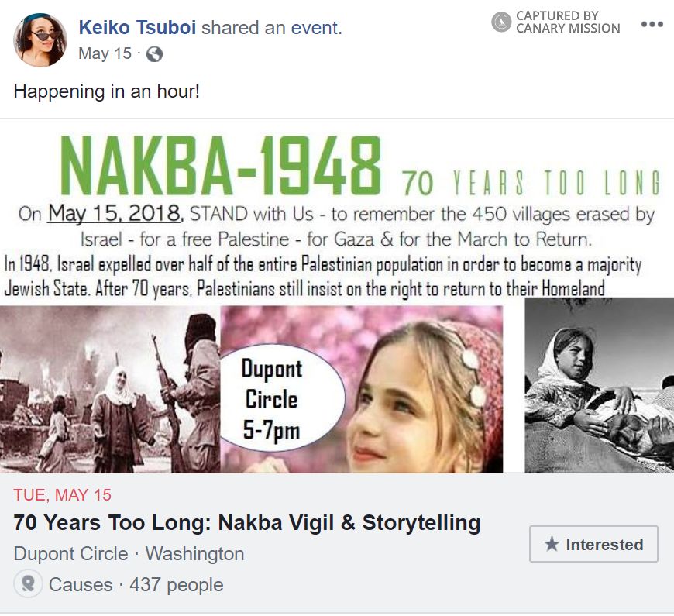The image size is (674, 616).
Task: Click the Dupont Circle 5-7pm speech bubble
Action: (271, 399)
